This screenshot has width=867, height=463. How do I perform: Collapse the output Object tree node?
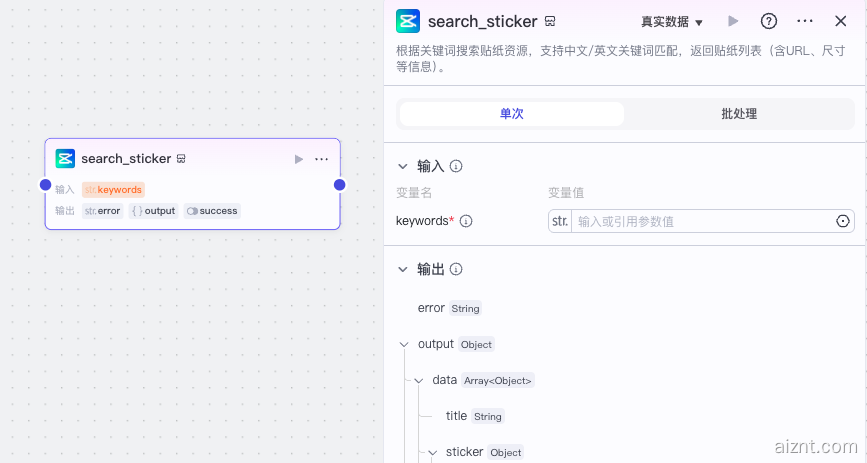[404, 345]
